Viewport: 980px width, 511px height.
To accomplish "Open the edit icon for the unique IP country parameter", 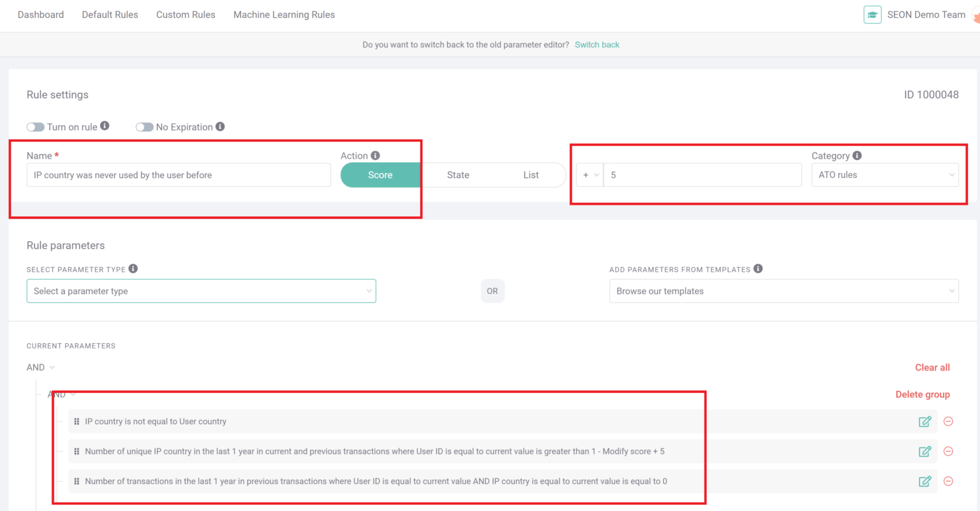I will (x=925, y=451).
